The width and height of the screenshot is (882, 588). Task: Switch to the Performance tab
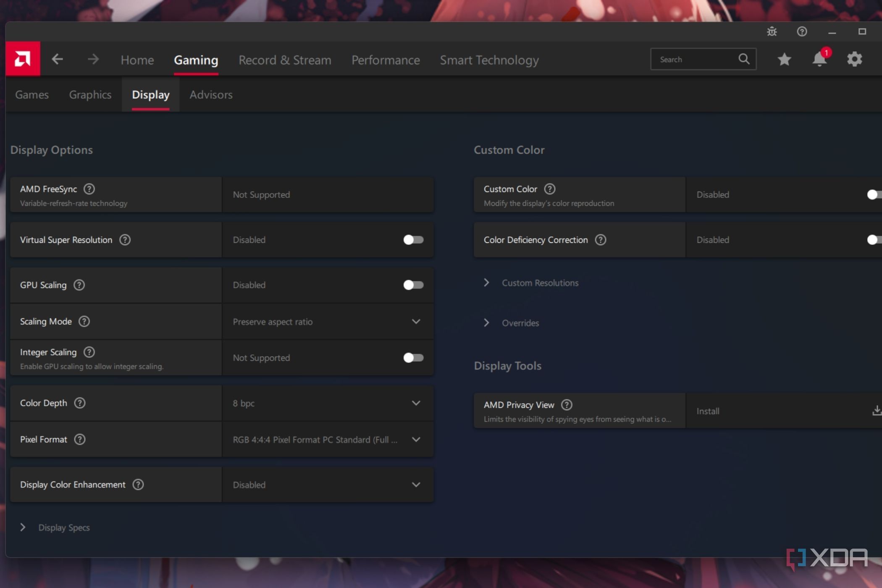[386, 60]
